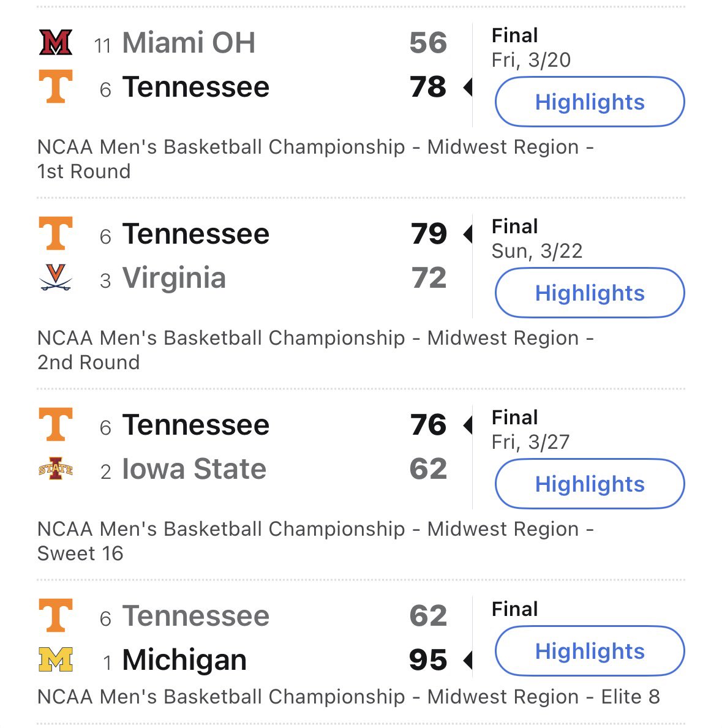
Task: Open the Iowa State team page
Action: [x=194, y=469]
